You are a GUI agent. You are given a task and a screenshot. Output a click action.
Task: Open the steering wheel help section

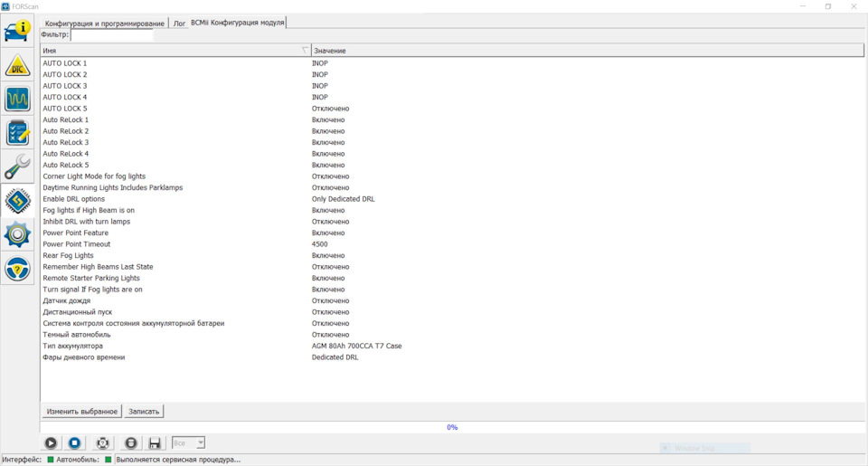pyautogui.click(x=17, y=269)
